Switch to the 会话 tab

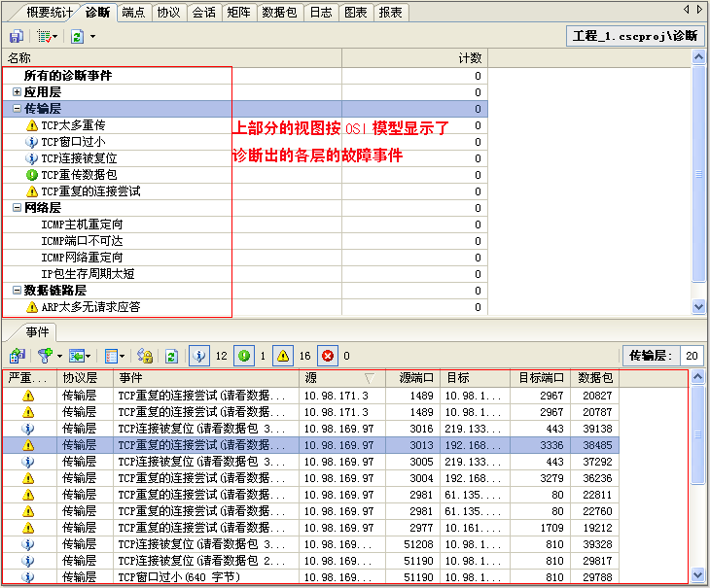tap(204, 13)
